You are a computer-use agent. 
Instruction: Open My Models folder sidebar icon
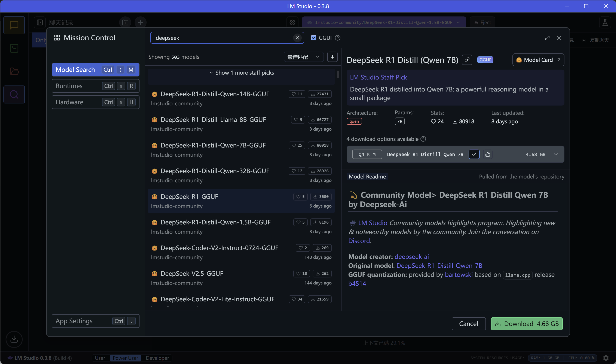pyautogui.click(x=14, y=71)
